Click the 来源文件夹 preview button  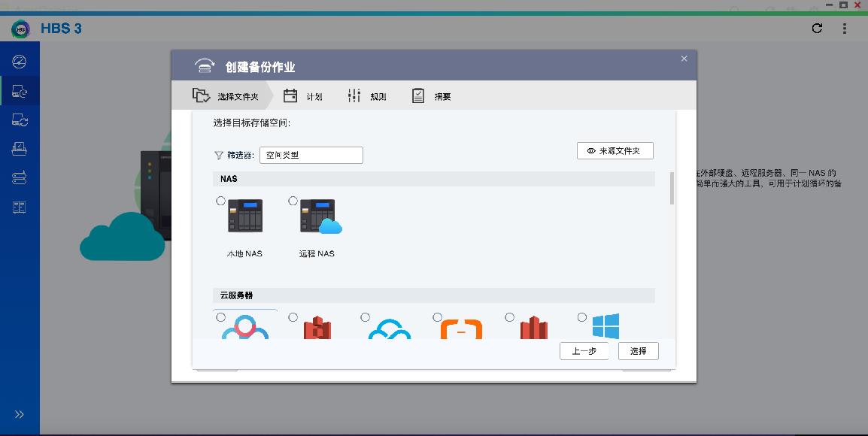pos(615,150)
